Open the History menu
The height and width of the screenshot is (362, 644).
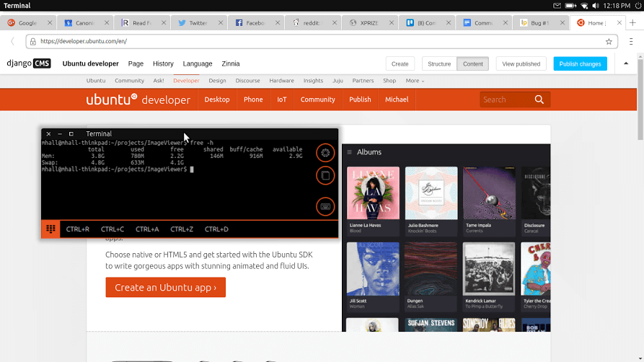point(163,63)
